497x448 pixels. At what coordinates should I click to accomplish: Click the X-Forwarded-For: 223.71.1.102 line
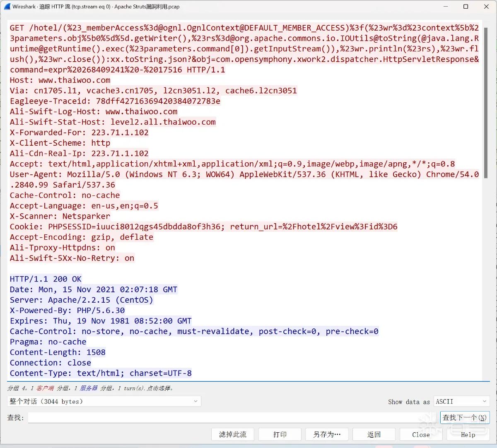point(79,132)
